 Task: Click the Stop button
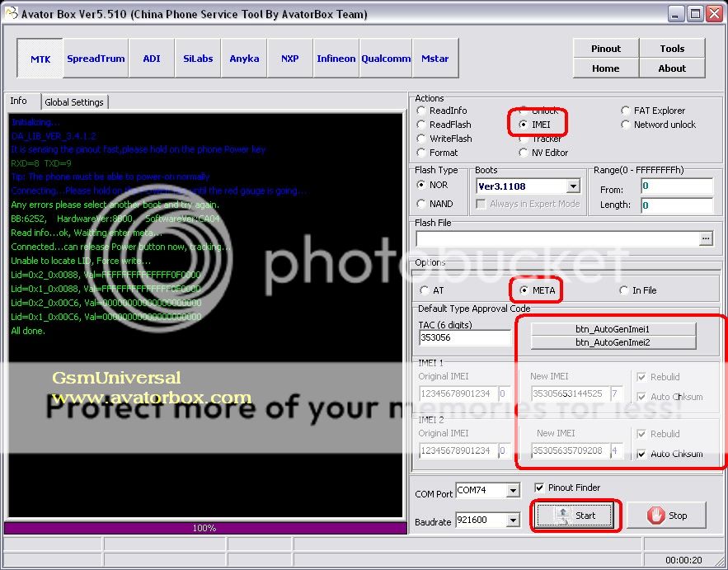(667, 516)
